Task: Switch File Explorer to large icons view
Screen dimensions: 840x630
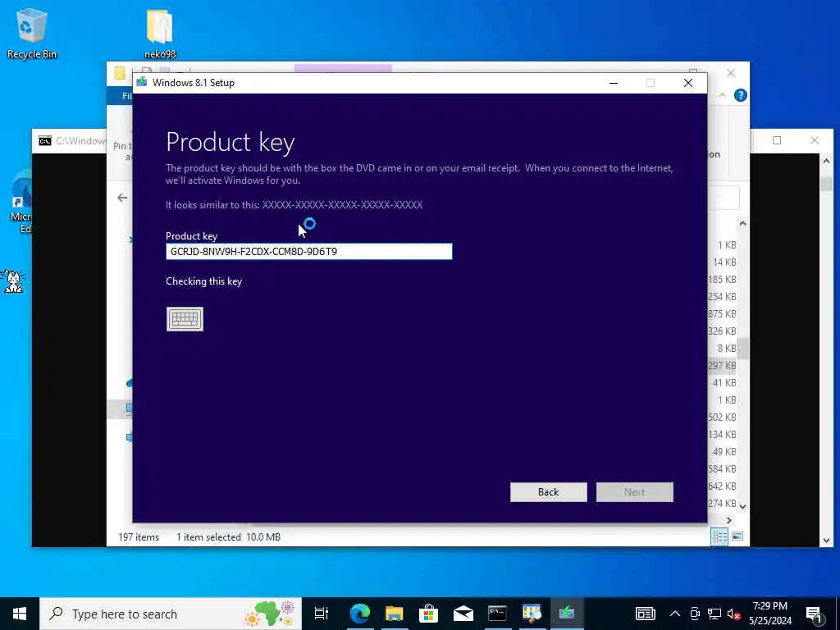Action: pyautogui.click(x=737, y=536)
